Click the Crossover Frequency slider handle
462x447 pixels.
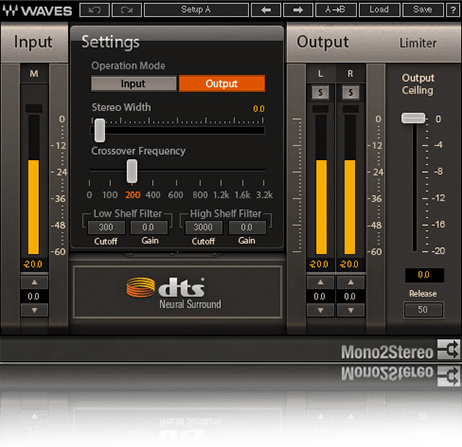tap(132, 171)
